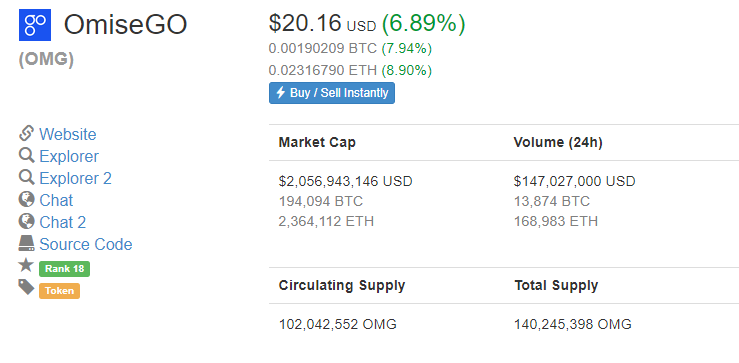Open the Explorer link

click(69, 157)
